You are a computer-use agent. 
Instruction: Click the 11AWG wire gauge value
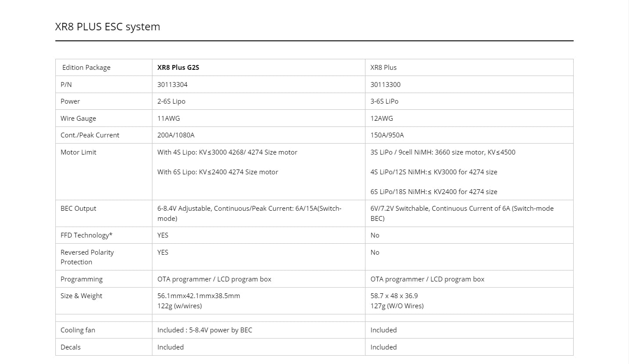pyautogui.click(x=169, y=119)
